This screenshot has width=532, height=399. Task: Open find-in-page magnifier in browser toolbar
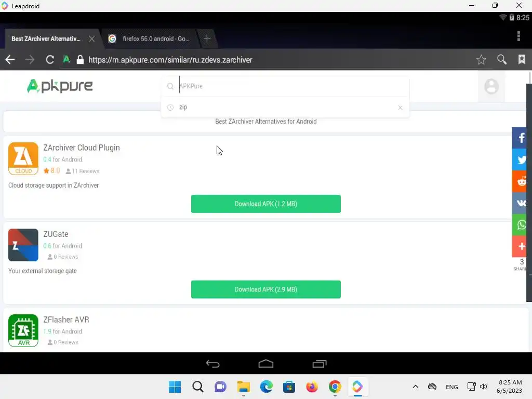click(x=502, y=60)
